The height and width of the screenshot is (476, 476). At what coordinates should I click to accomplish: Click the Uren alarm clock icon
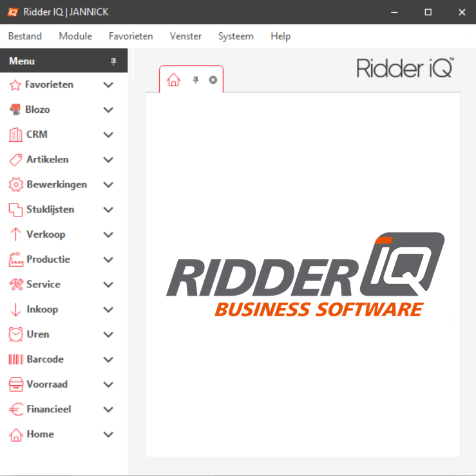click(15, 334)
